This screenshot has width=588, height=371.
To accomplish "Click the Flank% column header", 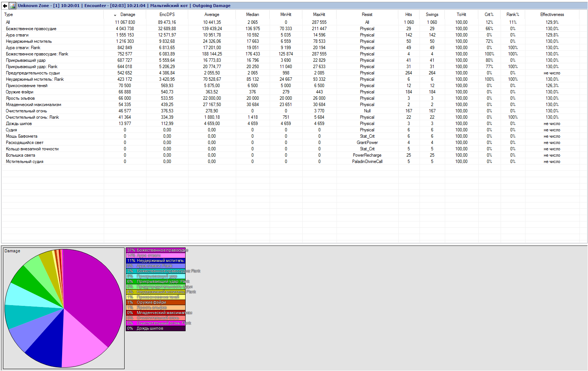I will pos(513,15).
